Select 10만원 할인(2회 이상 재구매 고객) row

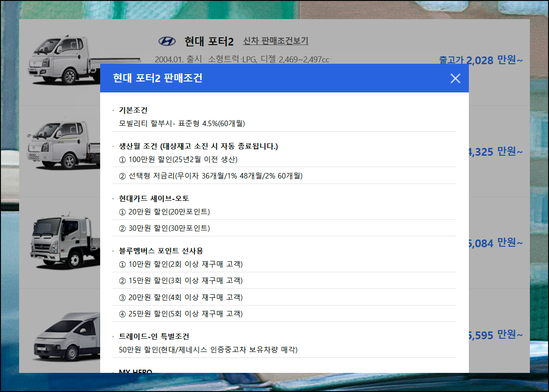click(x=285, y=264)
